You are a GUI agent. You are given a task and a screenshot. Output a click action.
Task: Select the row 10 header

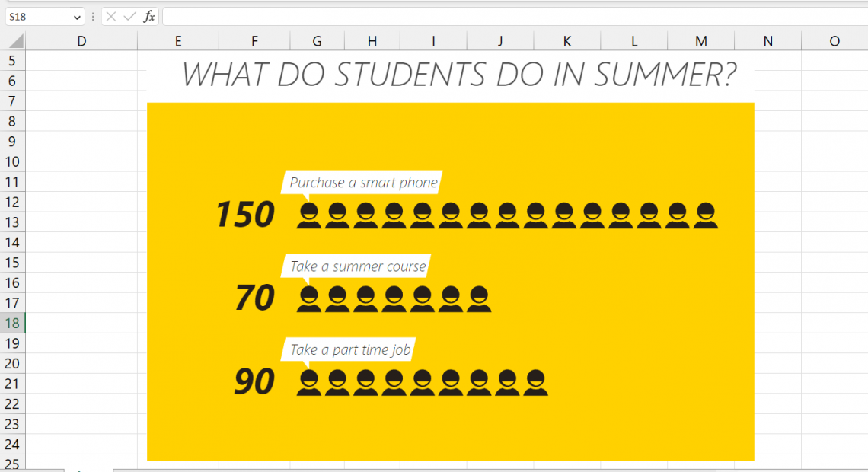[12, 161]
